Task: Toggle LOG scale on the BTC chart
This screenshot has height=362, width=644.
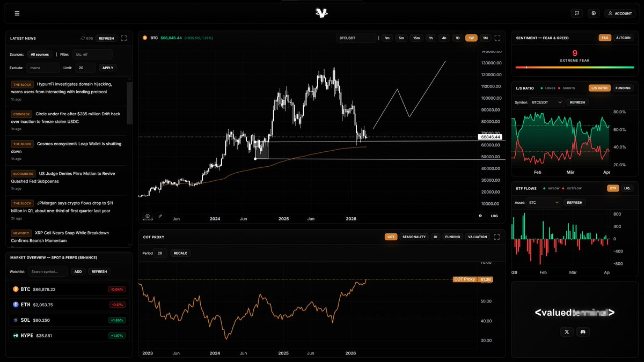Action: coord(494,216)
